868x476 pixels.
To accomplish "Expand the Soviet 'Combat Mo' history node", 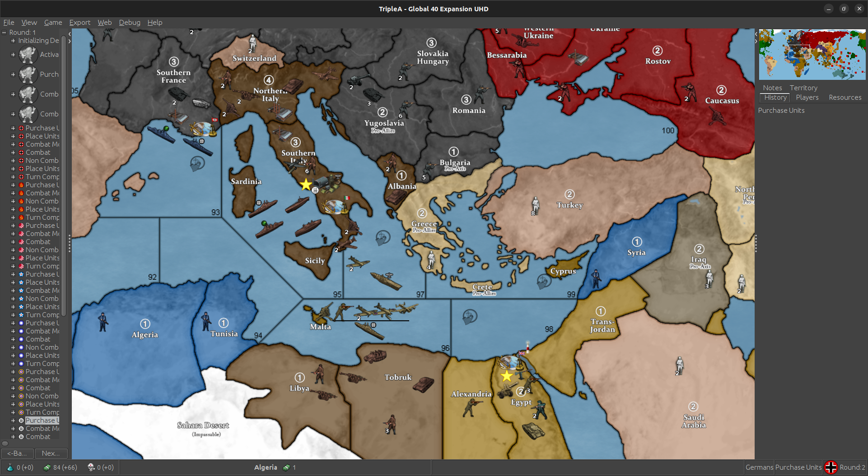I will (13, 193).
